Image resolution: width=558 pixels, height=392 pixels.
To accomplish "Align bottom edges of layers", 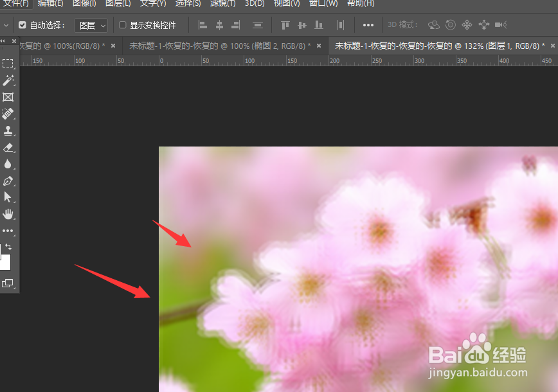I will click(x=319, y=25).
